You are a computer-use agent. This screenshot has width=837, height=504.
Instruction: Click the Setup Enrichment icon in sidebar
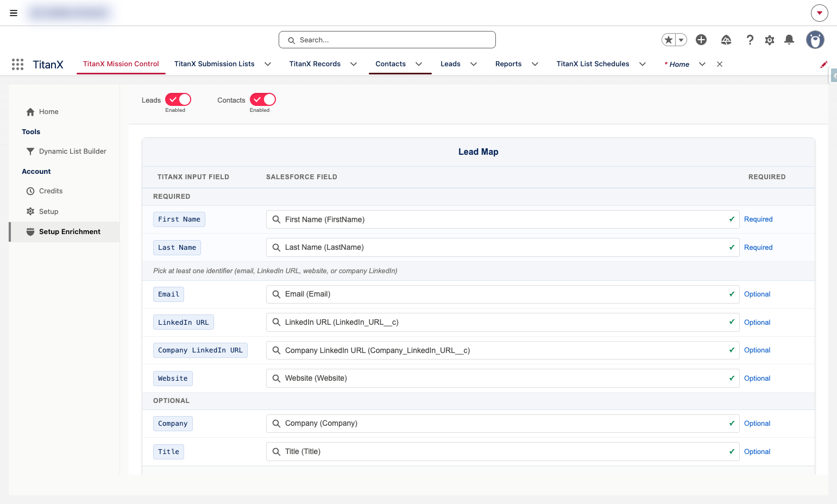(30, 232)
